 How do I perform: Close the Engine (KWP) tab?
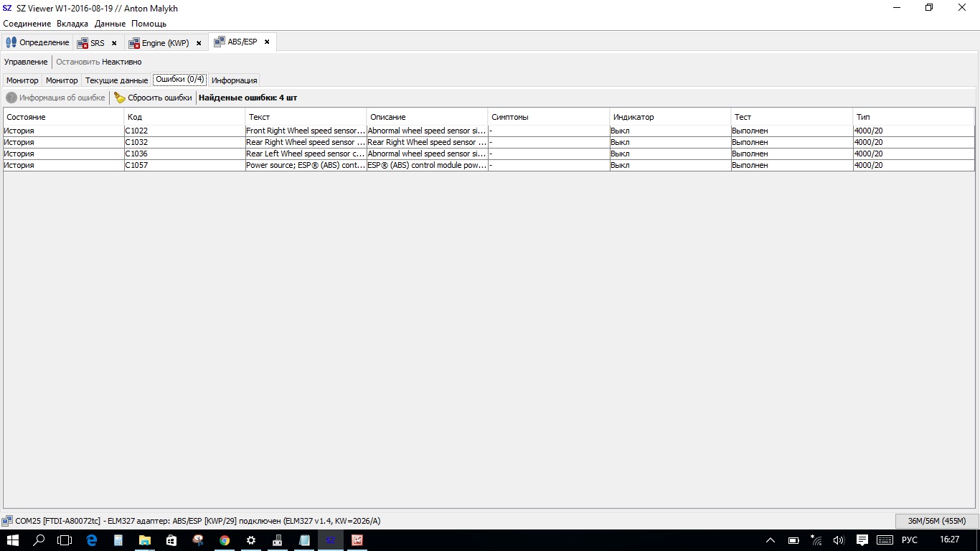(199, 43)
